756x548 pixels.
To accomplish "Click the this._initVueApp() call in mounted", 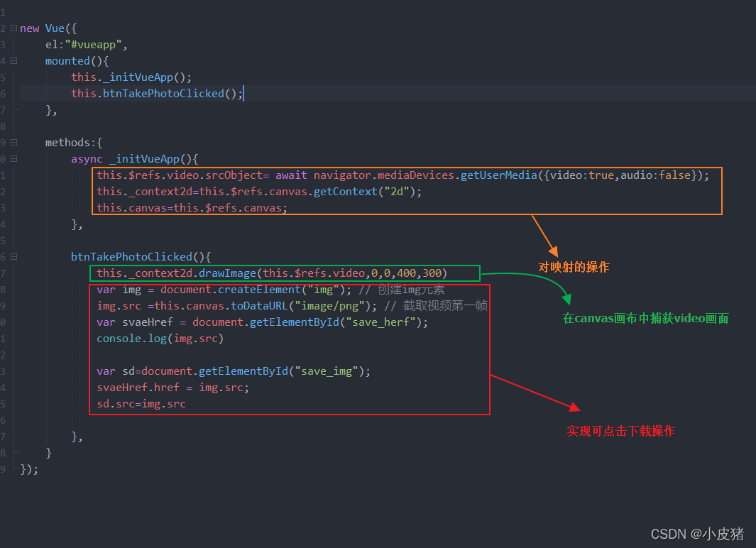I will pyautogui.click(x=131, y=77).
